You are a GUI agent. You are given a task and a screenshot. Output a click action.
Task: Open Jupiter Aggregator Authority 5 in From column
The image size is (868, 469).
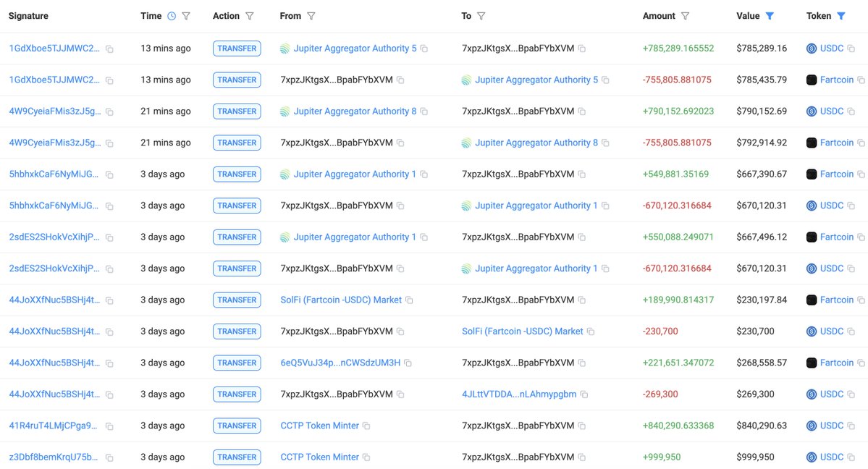click(355, 48)
